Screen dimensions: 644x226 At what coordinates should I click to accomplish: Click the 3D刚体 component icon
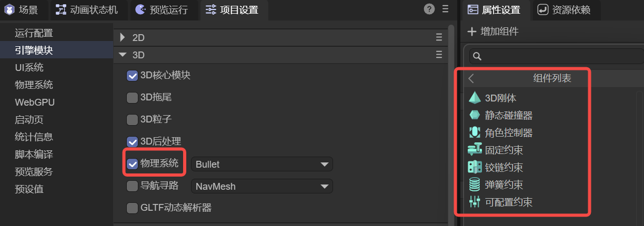click(475, 98)
